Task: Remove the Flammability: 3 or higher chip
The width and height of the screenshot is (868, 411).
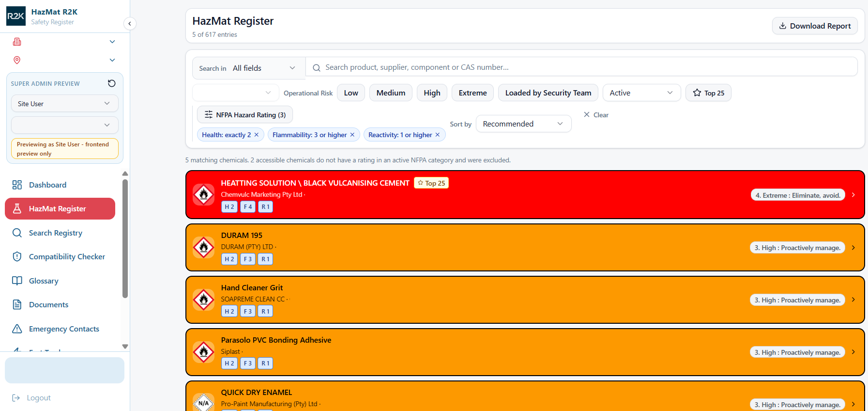Action: 352,135
